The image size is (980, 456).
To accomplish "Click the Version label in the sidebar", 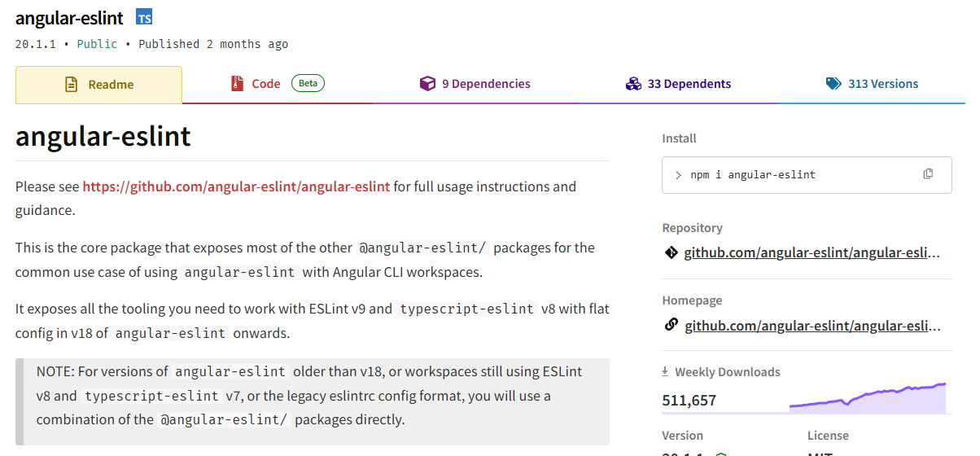I will (x=682, y=436).
